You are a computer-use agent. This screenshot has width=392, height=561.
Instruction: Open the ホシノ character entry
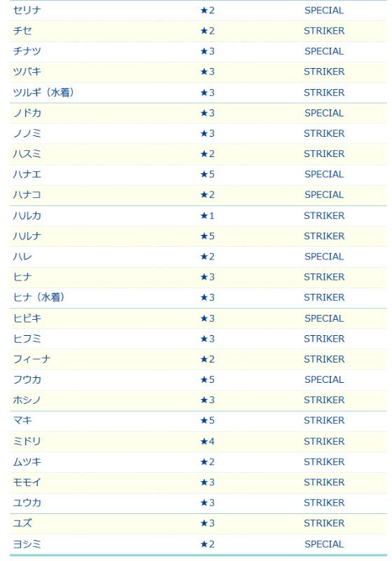[x=27, y=400]
